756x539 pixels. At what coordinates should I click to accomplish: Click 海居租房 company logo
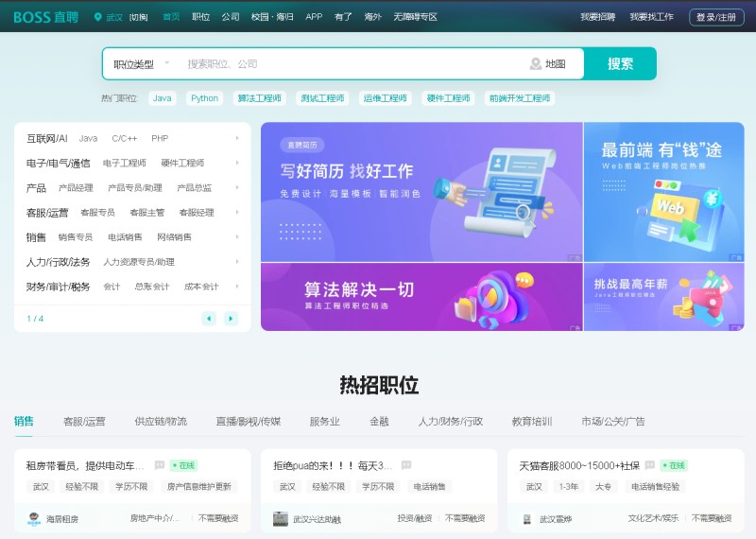click(34, 519)
